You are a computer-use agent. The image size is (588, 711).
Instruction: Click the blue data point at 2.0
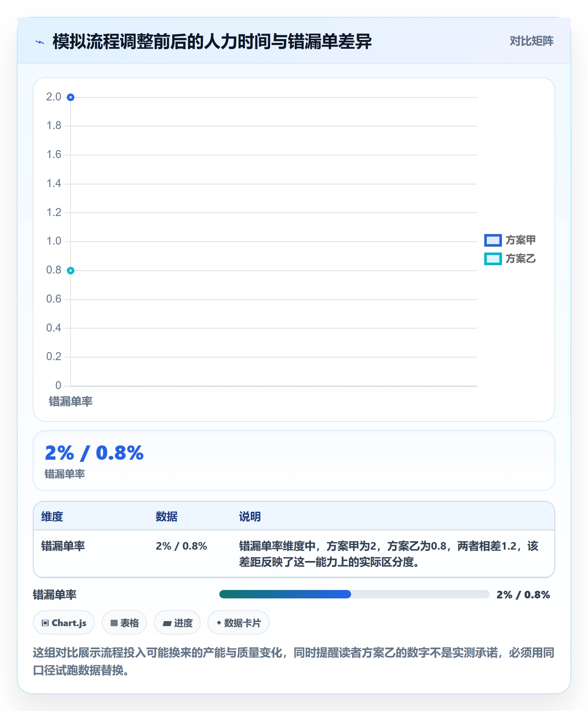point(71,97)
